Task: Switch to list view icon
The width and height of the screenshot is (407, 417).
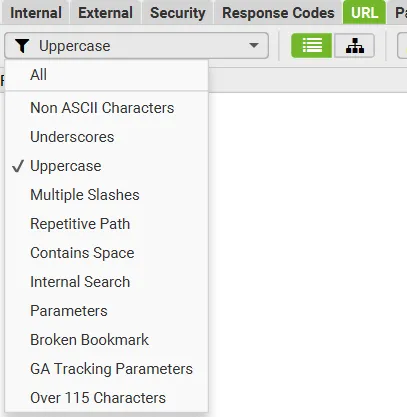Action: point(311,46)
